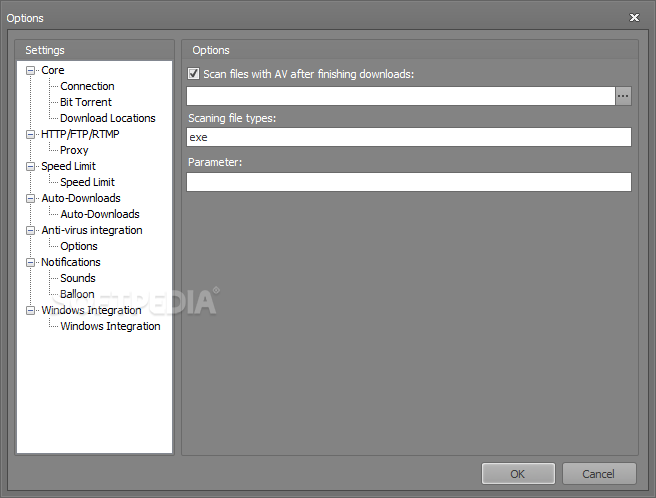Close the Options dialog window
Image resolution: width=656 pixels, height=498 pixels.
tap(634, 17)
